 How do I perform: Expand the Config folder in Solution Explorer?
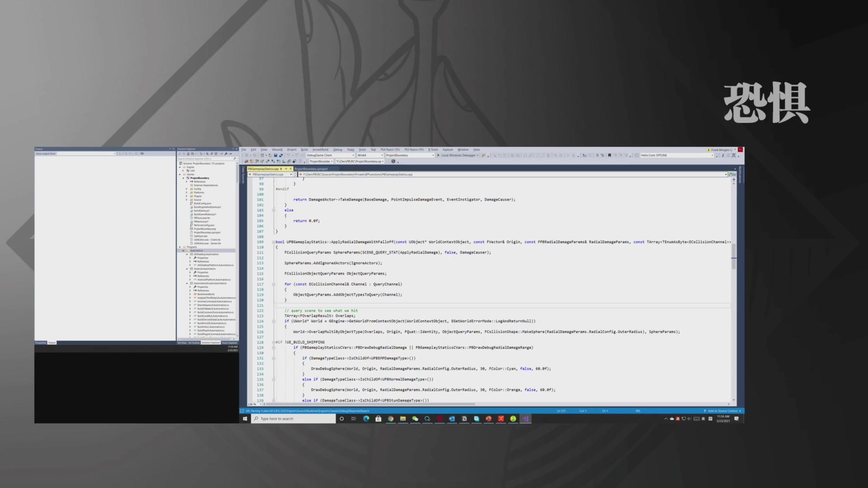[186, 189]
